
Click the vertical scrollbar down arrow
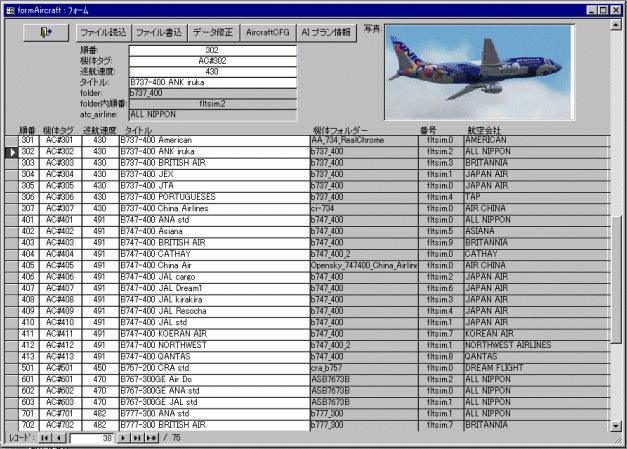(616, 425)
